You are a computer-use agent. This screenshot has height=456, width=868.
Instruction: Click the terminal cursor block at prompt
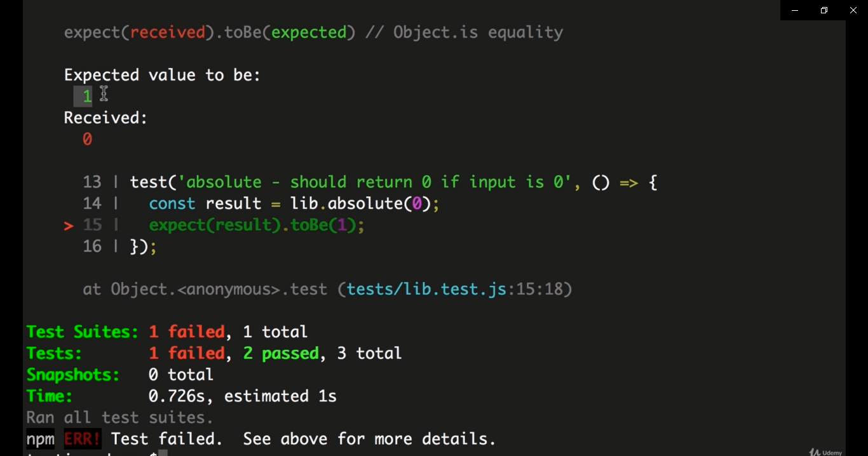coord(163,453)
